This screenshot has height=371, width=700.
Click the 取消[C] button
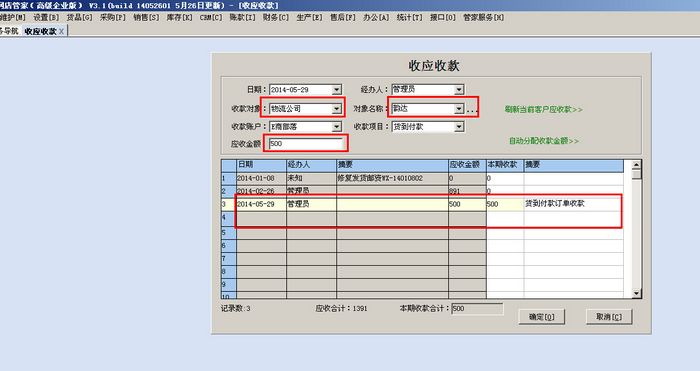[609, 317]
